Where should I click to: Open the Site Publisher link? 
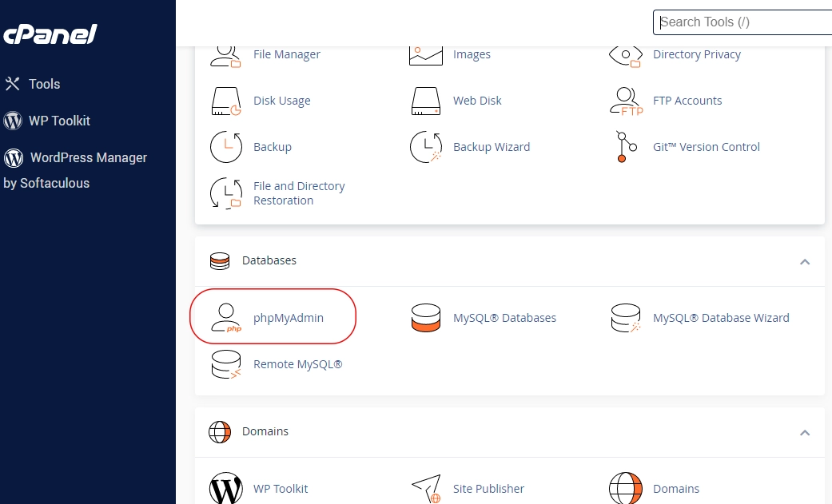[488, 489]
